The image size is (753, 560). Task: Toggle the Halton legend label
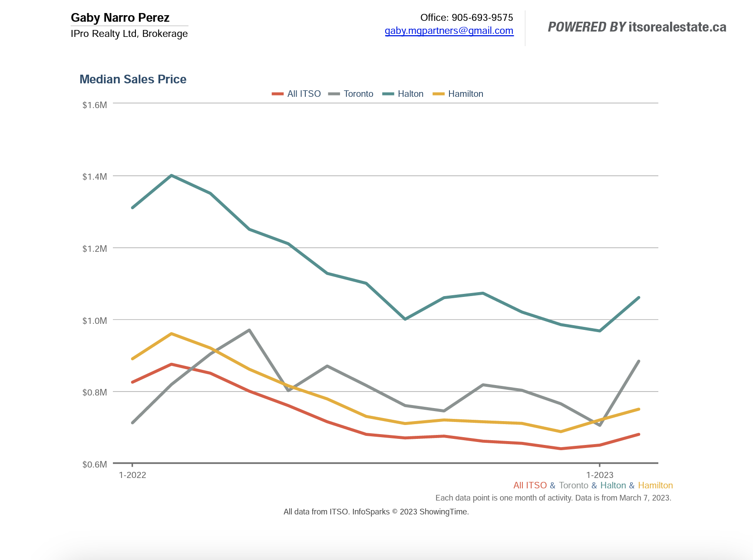point(410,94)
